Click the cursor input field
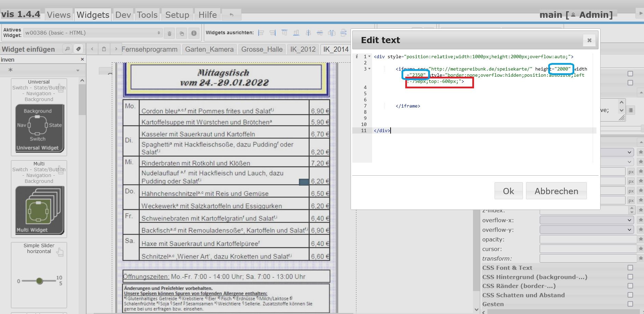644x314 pixels. [588, 249]
